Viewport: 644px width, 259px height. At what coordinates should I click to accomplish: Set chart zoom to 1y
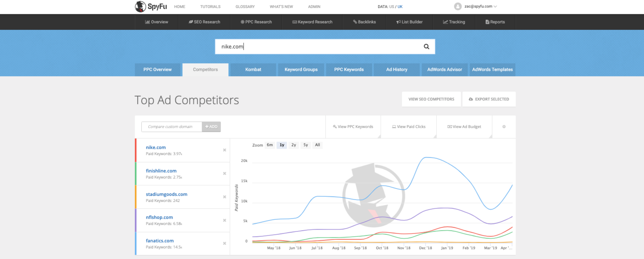pos(282,145)
